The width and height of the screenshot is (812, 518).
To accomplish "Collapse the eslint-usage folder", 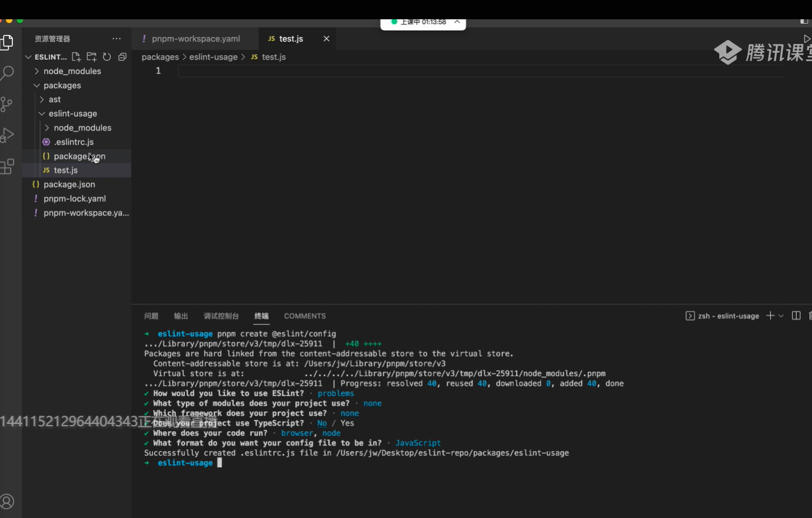I will (x=73, y=113).
